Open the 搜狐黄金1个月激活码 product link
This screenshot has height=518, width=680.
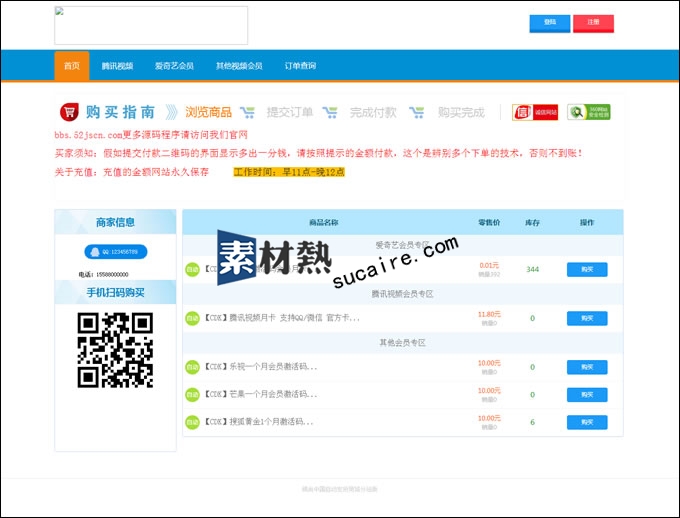point(258,422)
